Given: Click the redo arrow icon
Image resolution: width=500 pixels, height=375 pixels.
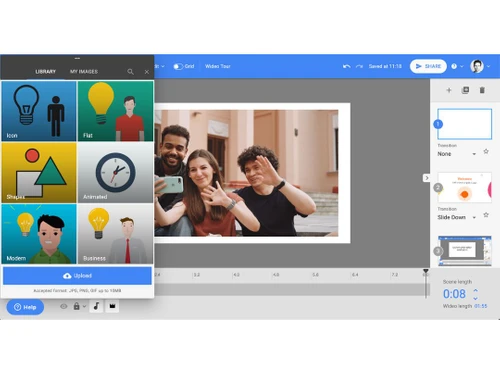Looking at the screenshot, I should point(359,66).
